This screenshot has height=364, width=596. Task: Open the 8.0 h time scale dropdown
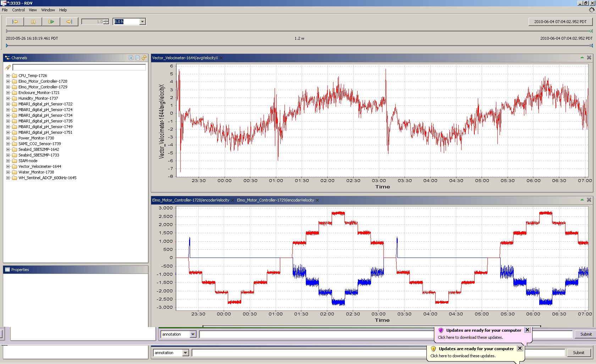142,22
